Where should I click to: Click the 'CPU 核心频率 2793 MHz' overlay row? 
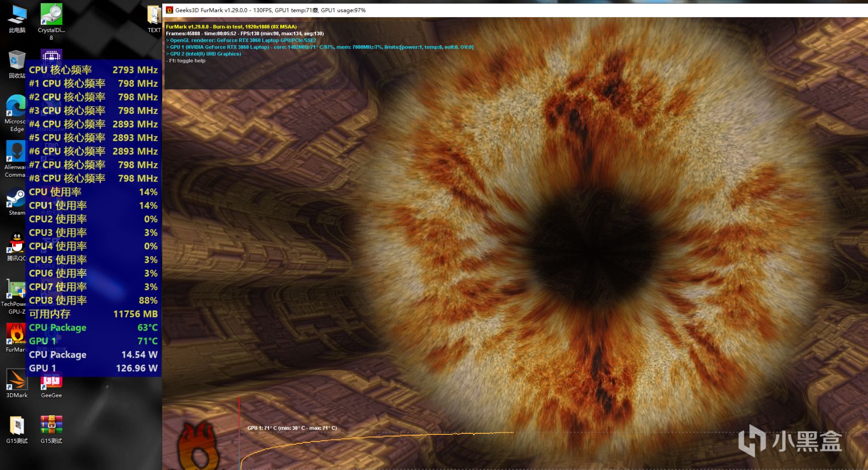pos(93,70)
